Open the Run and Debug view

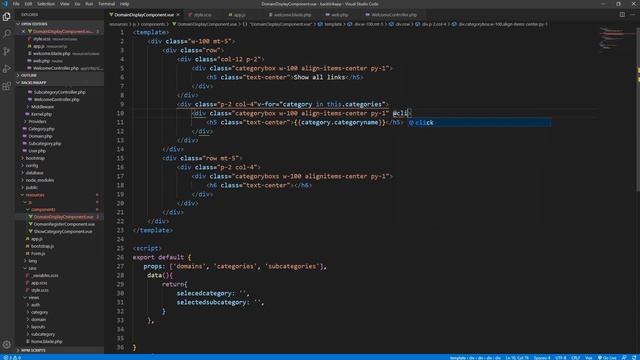(7, 69)
